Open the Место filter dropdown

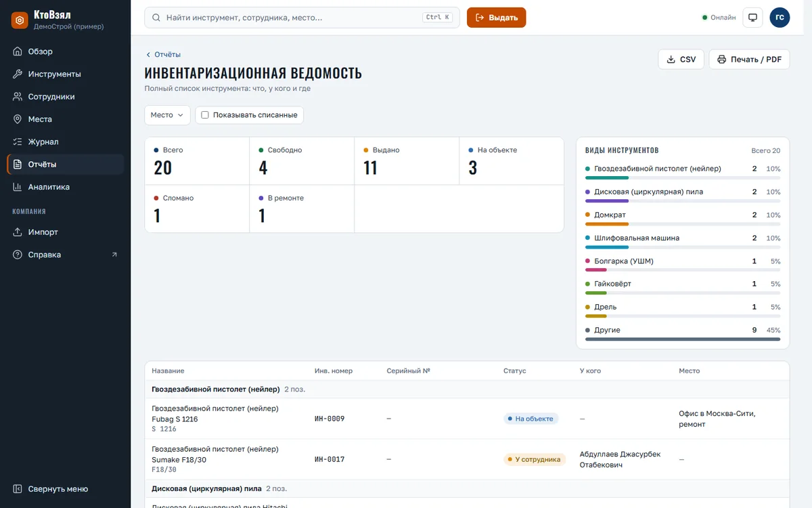coord(166,115)
